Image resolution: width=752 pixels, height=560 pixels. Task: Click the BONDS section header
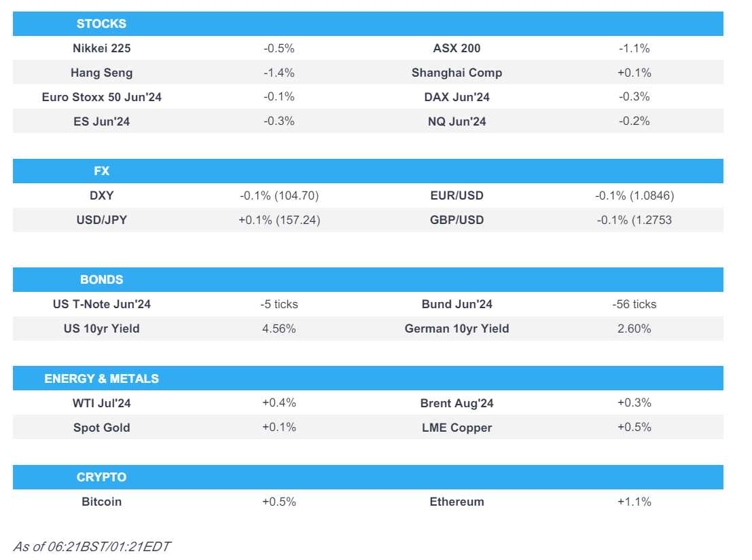coord(101,280)
